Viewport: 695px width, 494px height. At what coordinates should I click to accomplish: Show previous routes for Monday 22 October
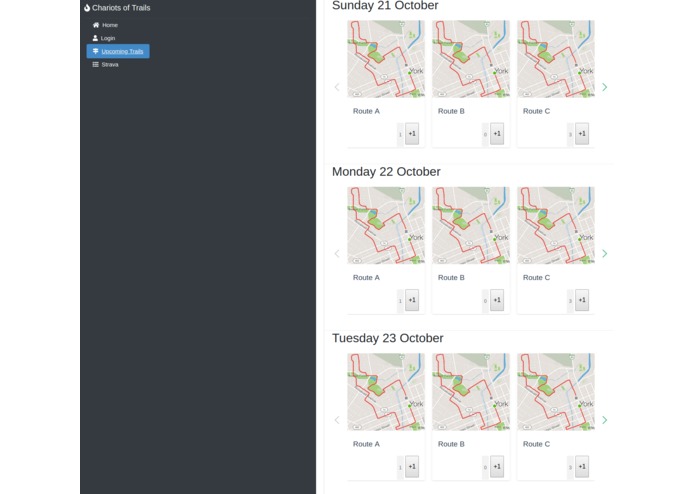pos(337,253)
